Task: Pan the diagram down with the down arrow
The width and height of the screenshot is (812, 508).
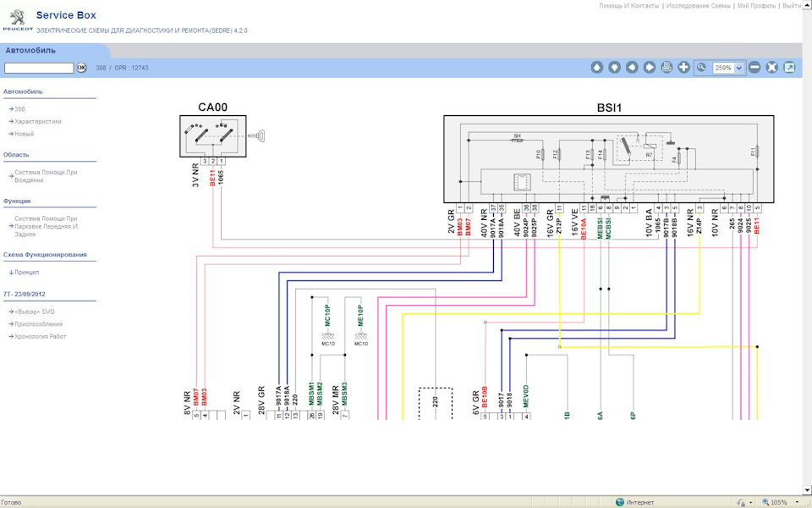Action: pyautogui.click(x=614, y=68)
